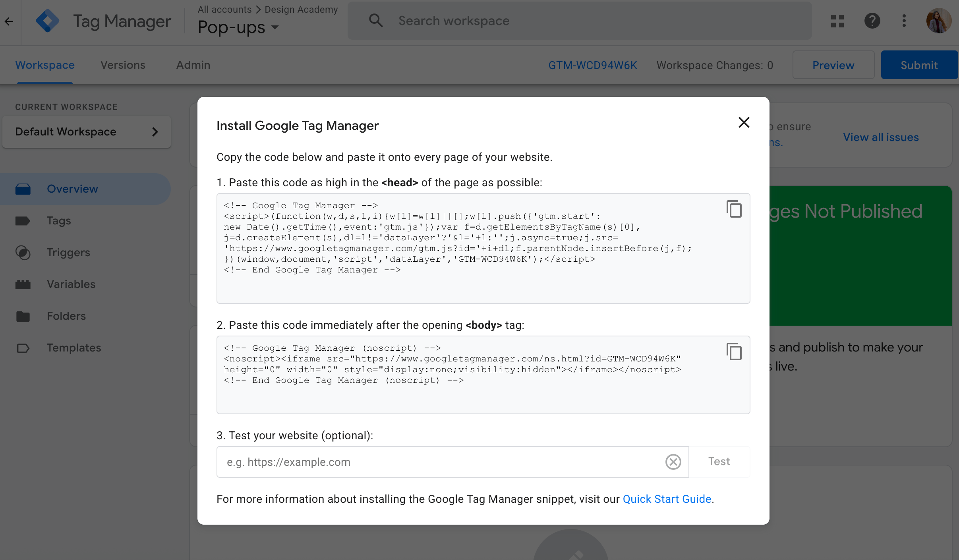Switch to the Admin tab
Viewport: 959px width, 560px height.
pos(193,65)
